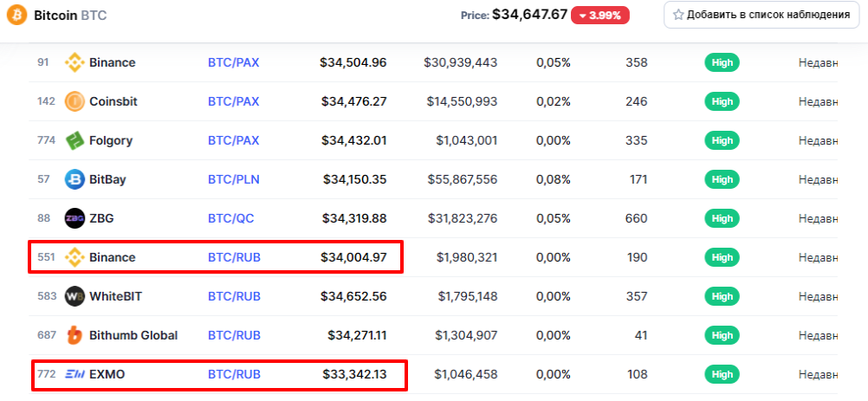Click the price $34,319.88
The image size is (868, 401).
[x=354, y=218]
